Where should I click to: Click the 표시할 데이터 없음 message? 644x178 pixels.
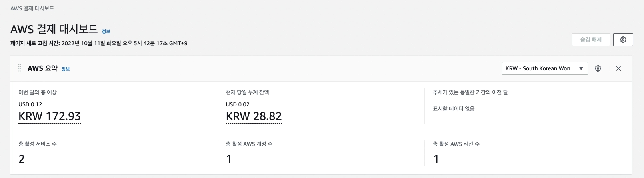pos(454,109)
